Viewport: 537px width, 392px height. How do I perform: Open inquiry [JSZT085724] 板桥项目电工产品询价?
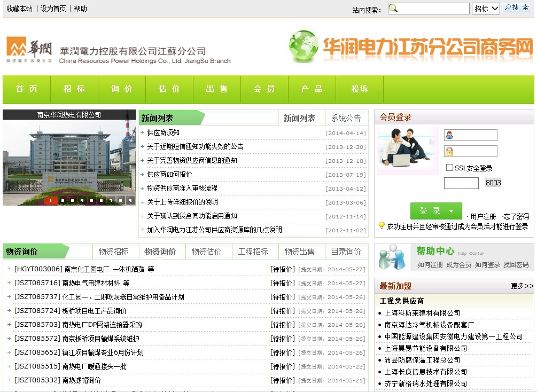coord(70,311)
